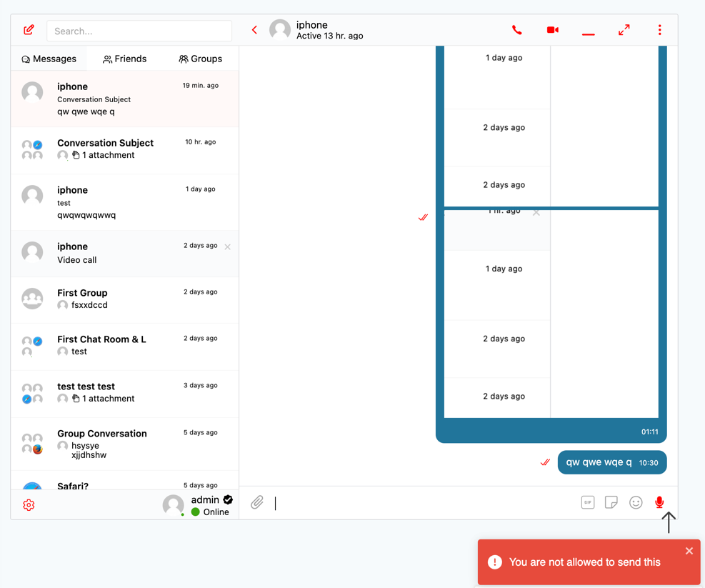Start a video call with iphone
The image size is (705, 588).
pyautogui.click(x=552, y=30)
